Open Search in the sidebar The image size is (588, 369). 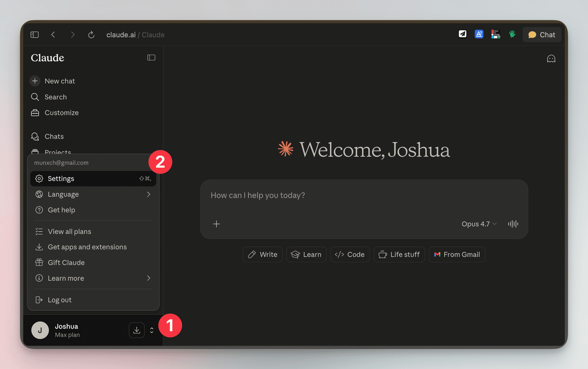pyautogui.click(x=56, y=97)
